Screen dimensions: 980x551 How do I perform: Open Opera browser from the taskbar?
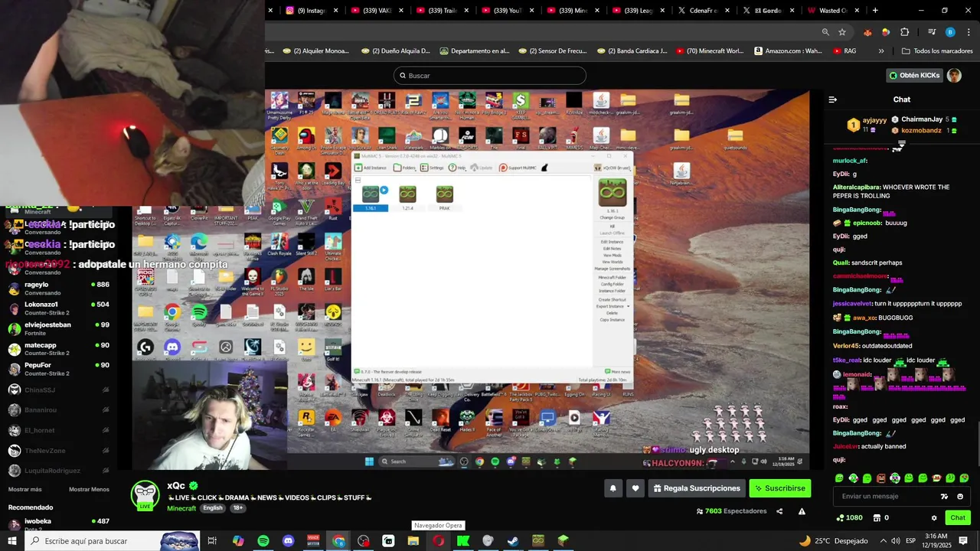pyautogui.click(x=438, y=541)
